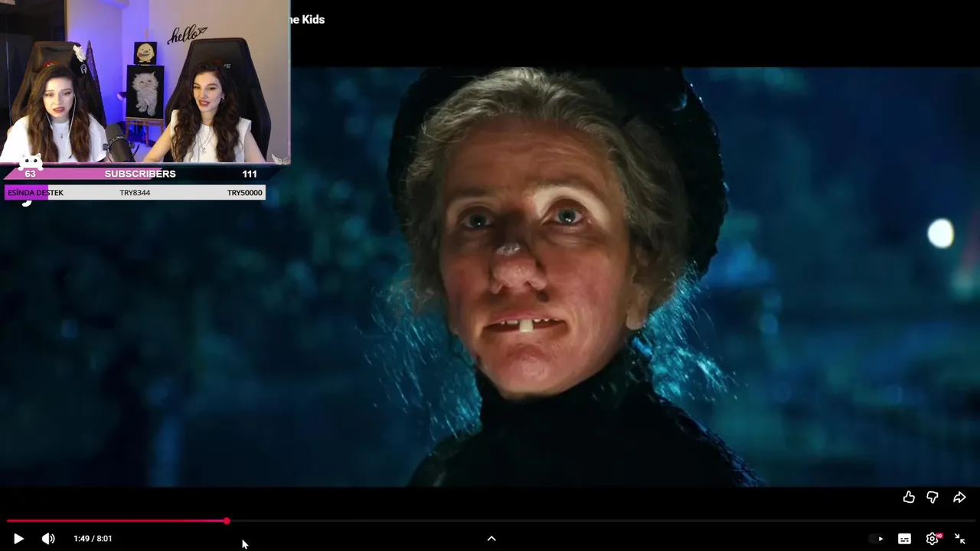
Task: Open the share arrow icon
Action: point(959,497)
